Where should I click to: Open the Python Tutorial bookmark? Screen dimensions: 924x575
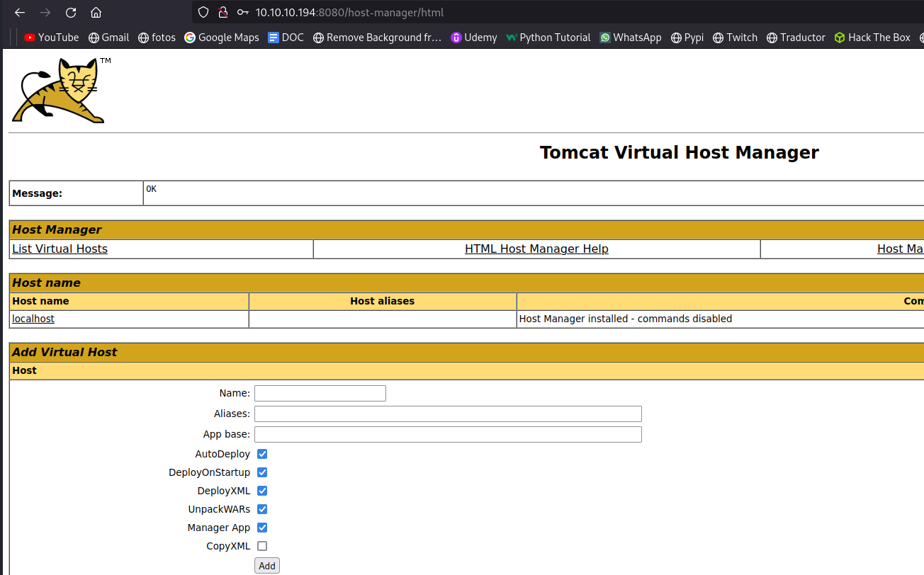[x=548, y=38]
